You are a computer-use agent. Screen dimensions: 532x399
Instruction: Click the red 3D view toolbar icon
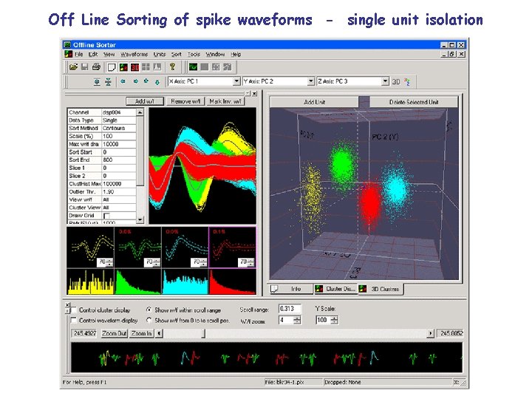(x=134, y=67)
